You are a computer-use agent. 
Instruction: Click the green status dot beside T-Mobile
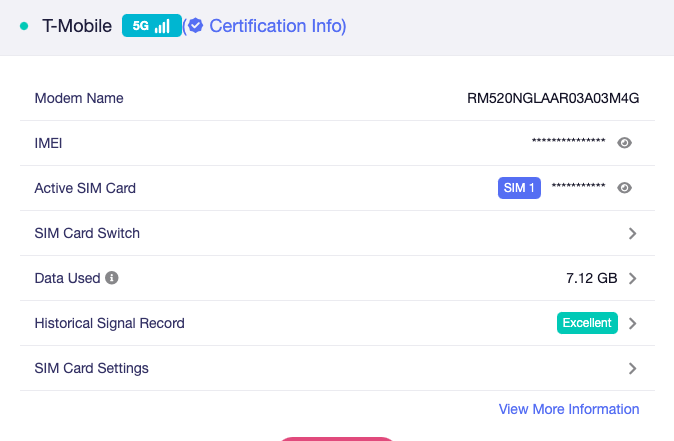point(24,26)
